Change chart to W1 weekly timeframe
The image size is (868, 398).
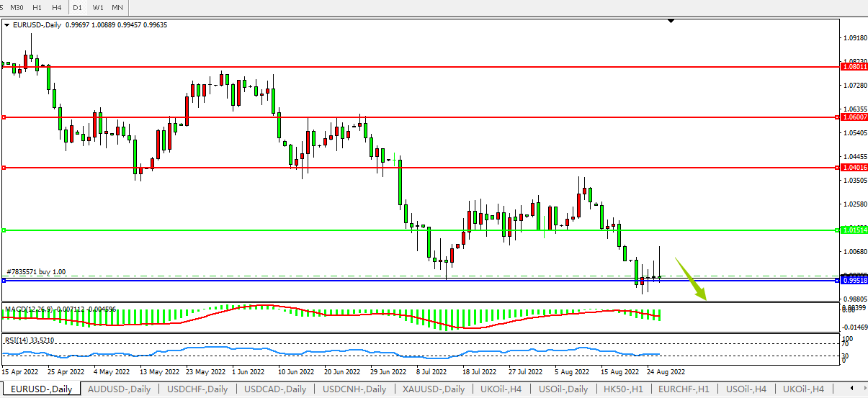pyautogui.click(x=98, y=7)
